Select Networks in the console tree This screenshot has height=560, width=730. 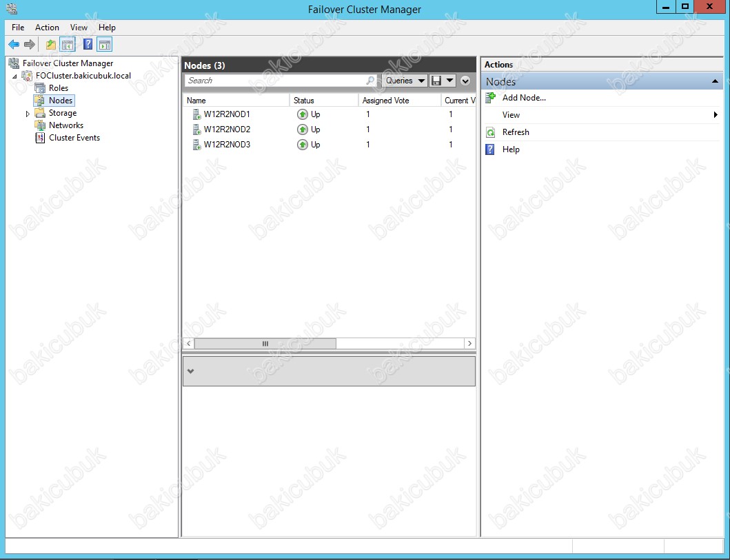pyautogui.click(x=66, y=125)
